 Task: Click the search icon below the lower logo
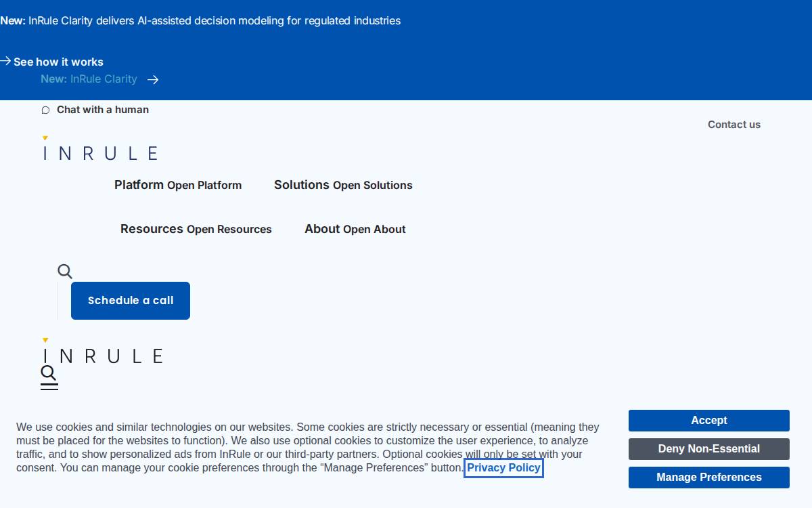49,373
